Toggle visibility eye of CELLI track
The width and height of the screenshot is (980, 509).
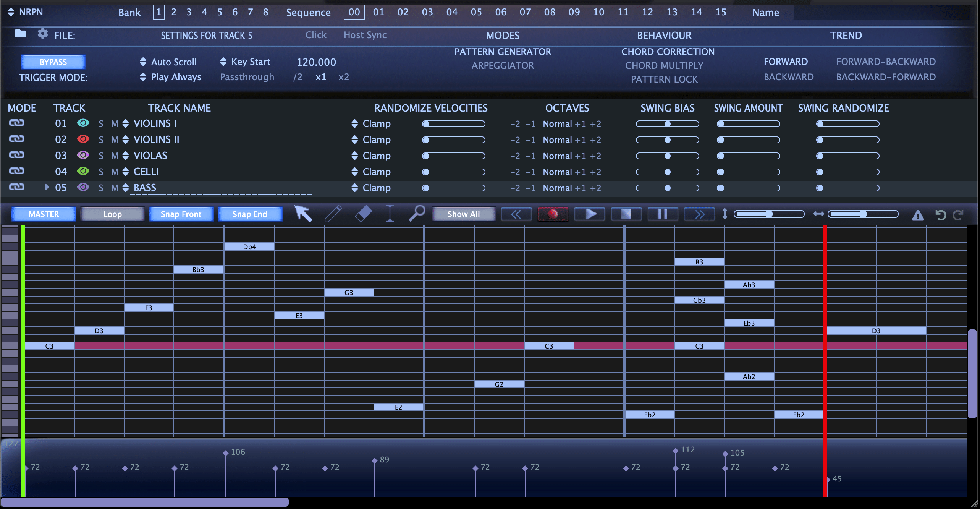83,171
